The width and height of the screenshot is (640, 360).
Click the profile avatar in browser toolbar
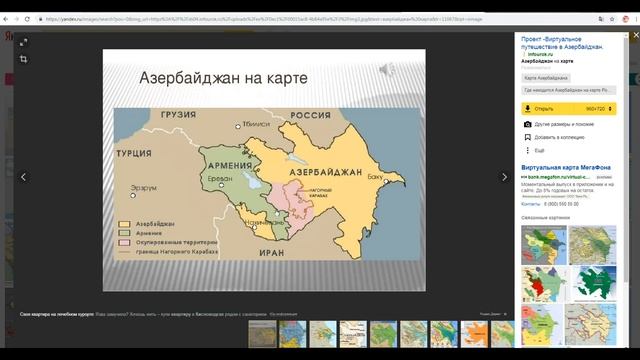(625, 19)
